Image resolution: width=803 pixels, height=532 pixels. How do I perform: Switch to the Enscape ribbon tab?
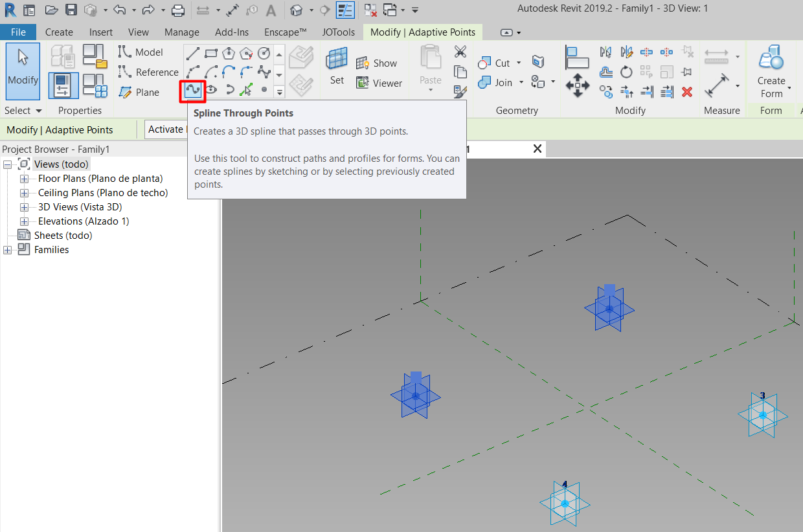286,32
